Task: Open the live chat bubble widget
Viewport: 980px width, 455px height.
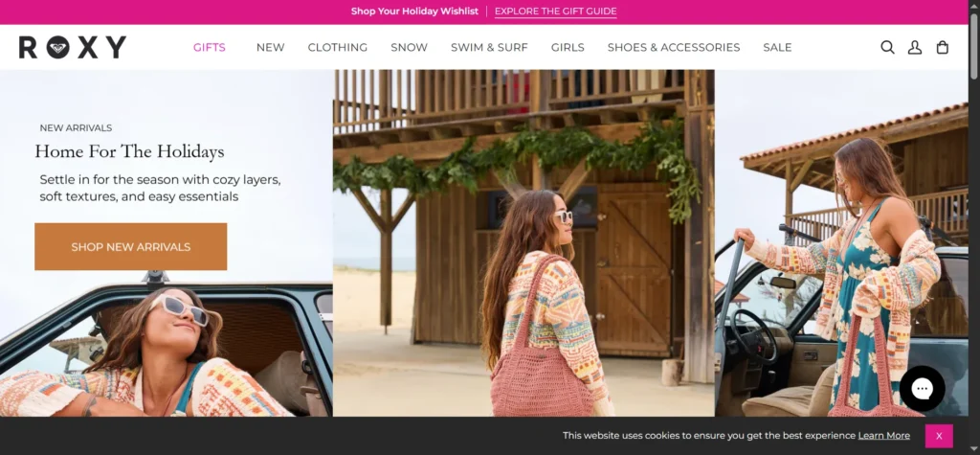Action: [922, 388]
